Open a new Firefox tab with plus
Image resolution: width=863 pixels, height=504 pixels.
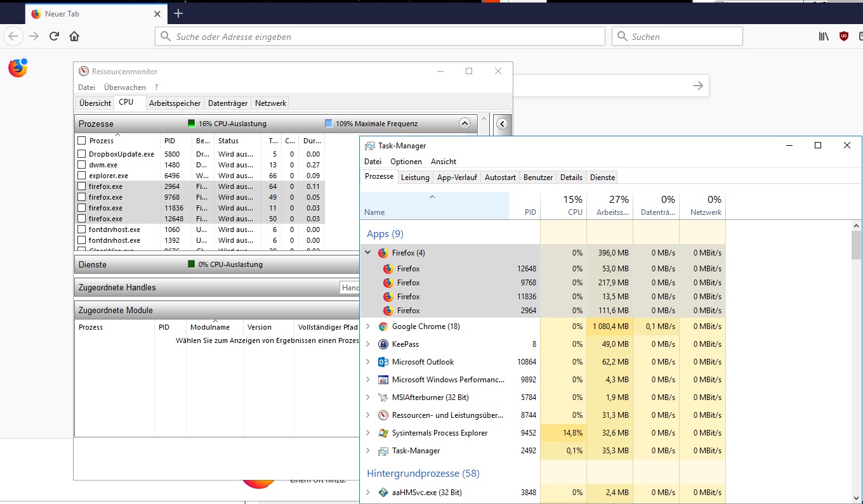(x=178, y=13)
